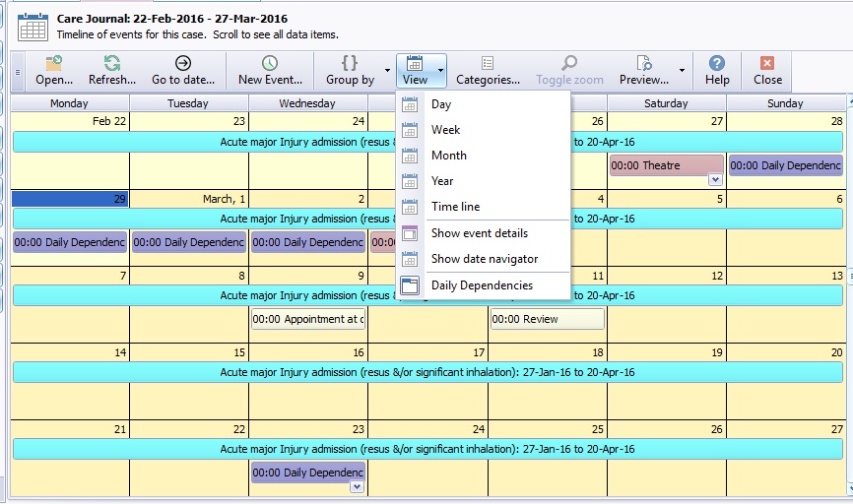Screen dimensions: 853x504
Task: Open the admission bar in the March 21 week
Action: click(x=427, y=449)
